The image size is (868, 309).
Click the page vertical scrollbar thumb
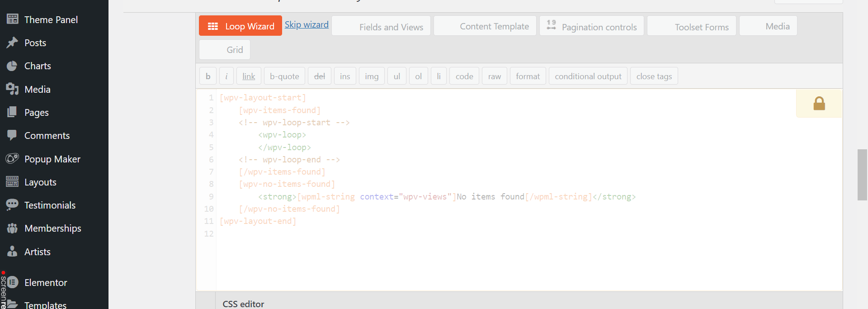click(863, 175)
